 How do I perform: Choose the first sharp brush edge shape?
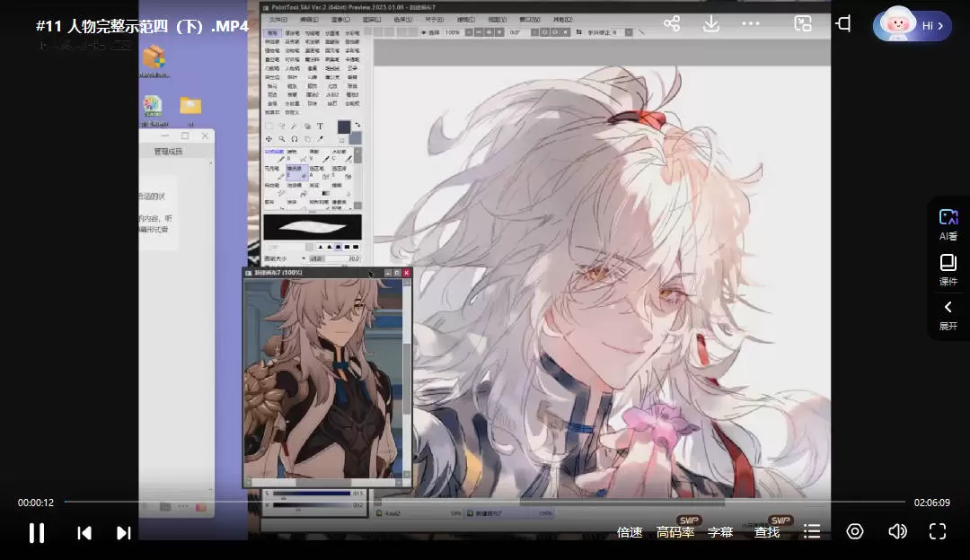point(321,247)
